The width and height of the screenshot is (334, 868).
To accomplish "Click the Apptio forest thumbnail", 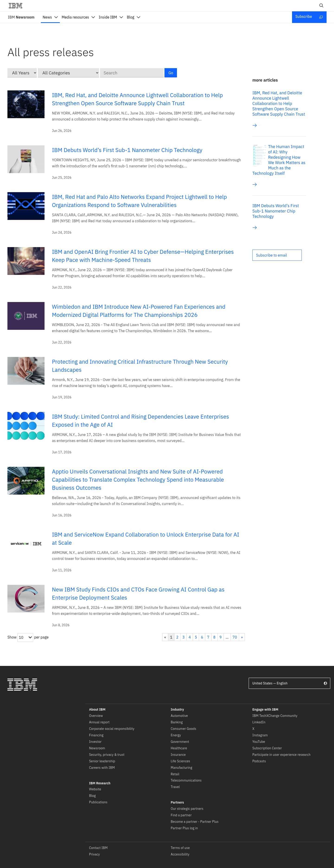I will (26, 480).
